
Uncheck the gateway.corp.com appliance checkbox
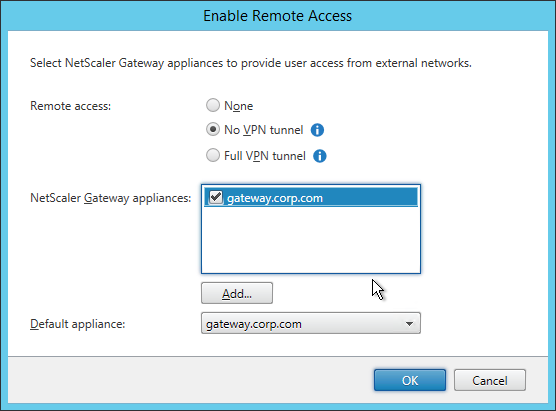click(216, 197)
